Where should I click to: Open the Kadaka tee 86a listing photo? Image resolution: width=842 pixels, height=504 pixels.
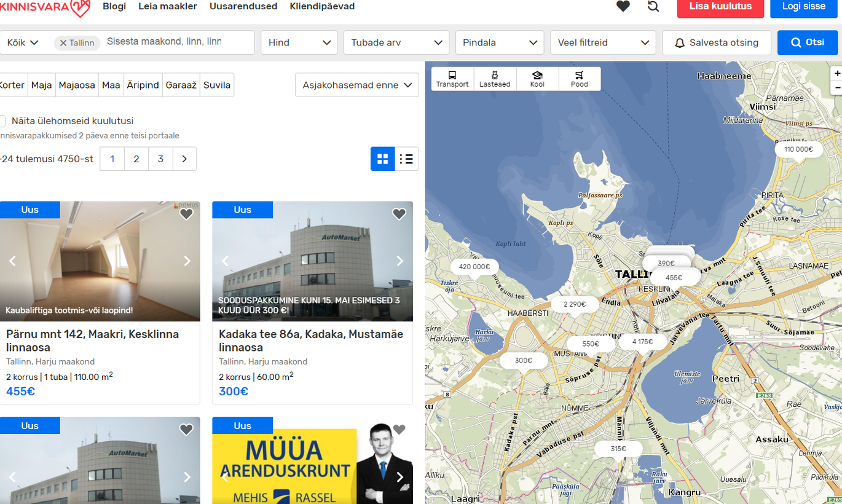pyautogui.click(x=313, y=261)
